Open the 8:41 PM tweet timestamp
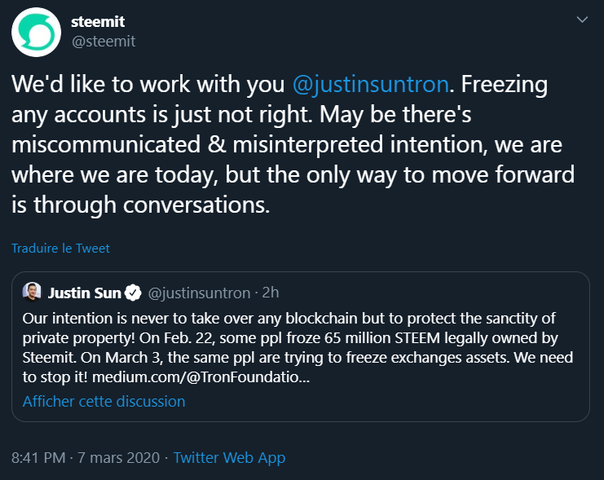Image resolution: width=604 pixels, height=480 pixels. tap(39, 457)
